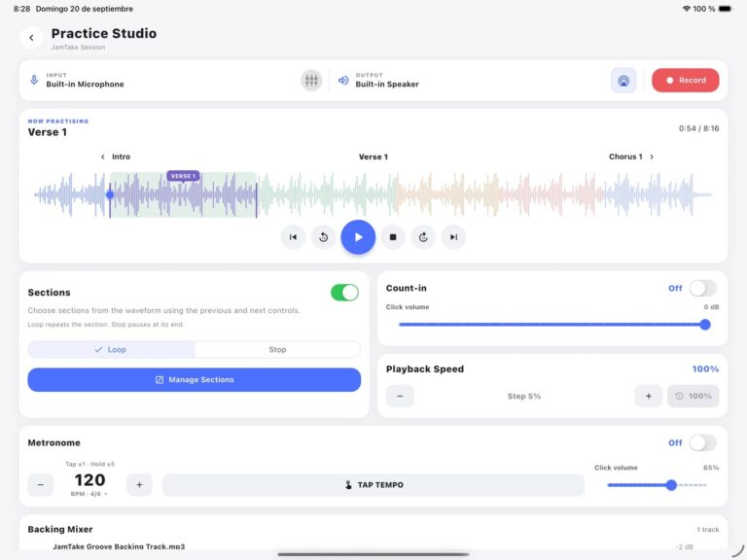The height and width of the screenshot is (560, 747).
Task: Tap the 1 track label in Backing Mixer
Action: (708, 530)
